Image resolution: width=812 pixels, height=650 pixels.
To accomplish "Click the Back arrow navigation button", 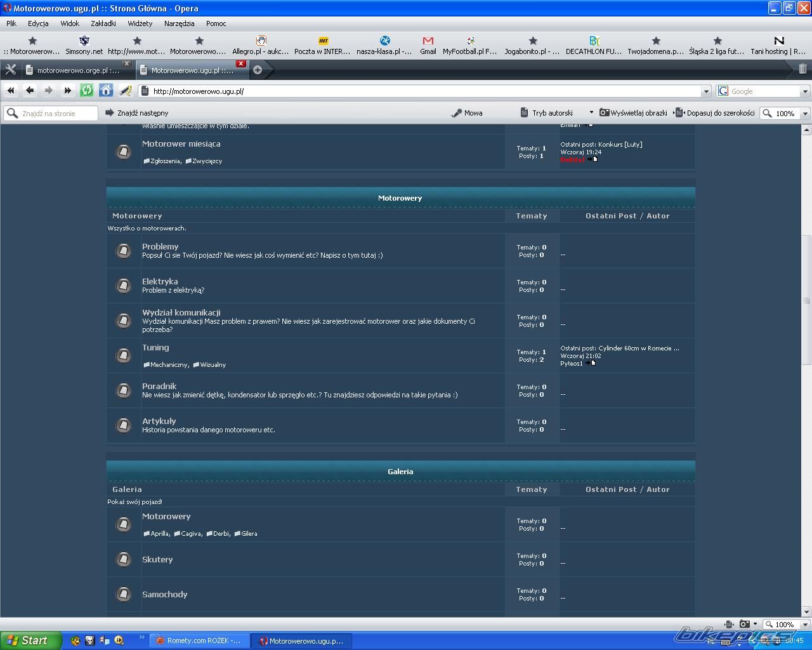I will pyautogui.click(x=30, y=91).
